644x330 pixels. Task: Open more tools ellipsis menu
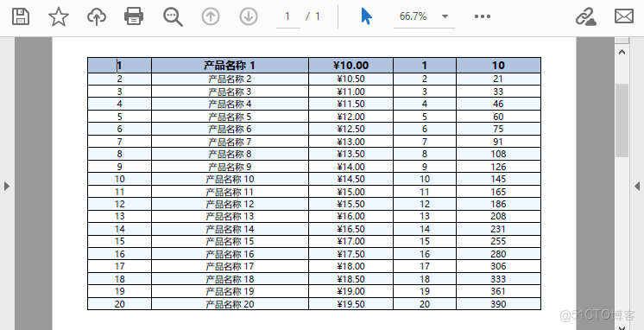(483, 16)
